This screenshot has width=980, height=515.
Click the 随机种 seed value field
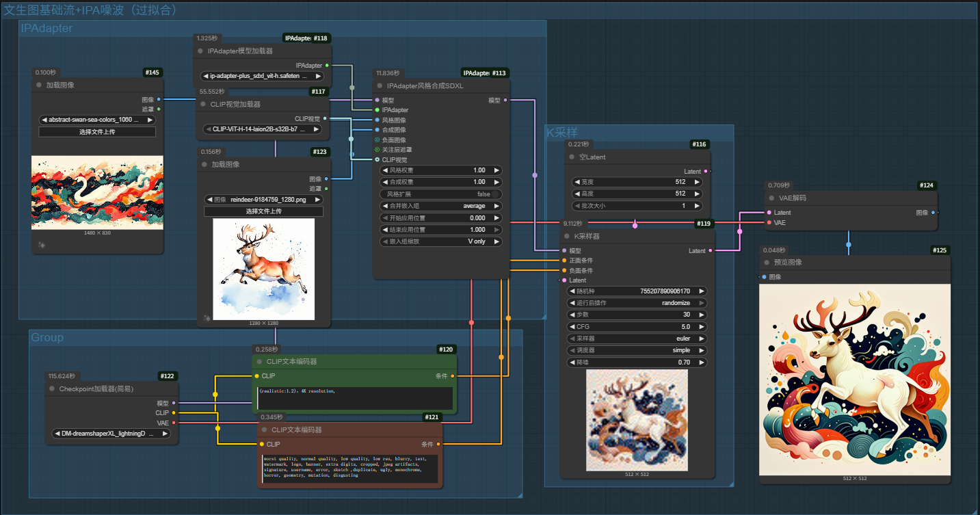[637, 291]
